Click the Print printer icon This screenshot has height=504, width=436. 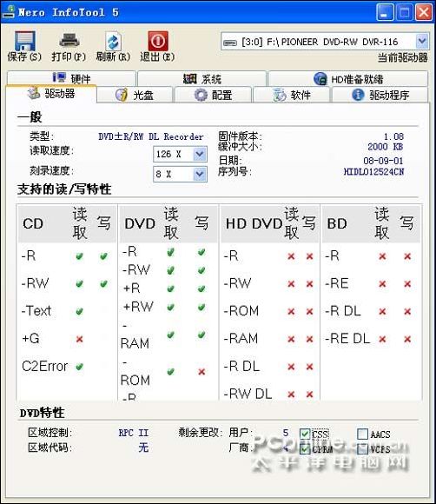tap(69, 41)
